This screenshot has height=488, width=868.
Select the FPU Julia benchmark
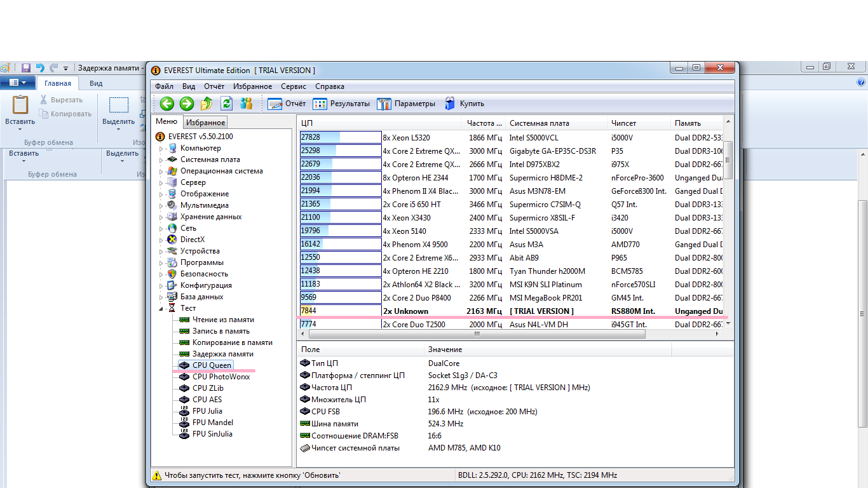tap(207, 411)
